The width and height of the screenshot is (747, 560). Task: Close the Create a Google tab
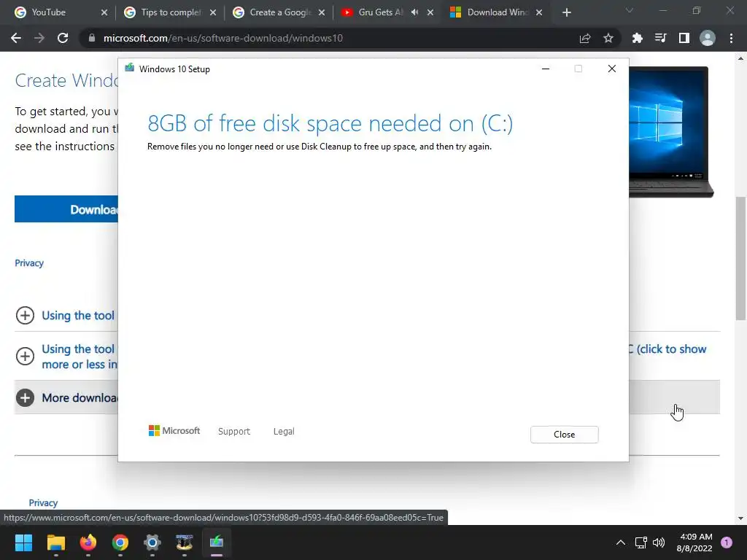coord(322,12)
